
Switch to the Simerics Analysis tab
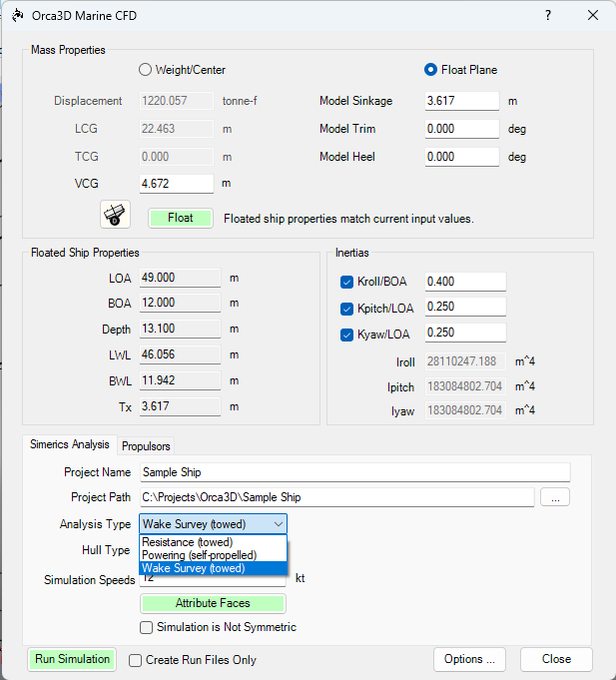tap(70, 444)
